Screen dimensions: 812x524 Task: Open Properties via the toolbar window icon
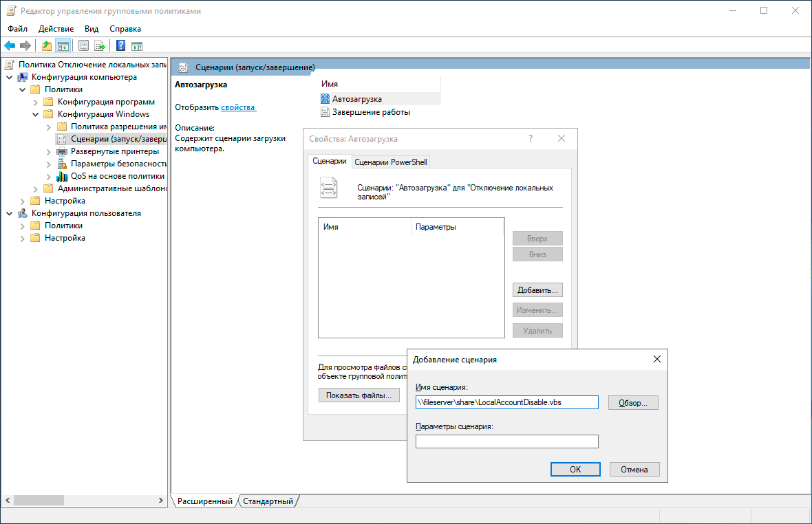[83, 46]
